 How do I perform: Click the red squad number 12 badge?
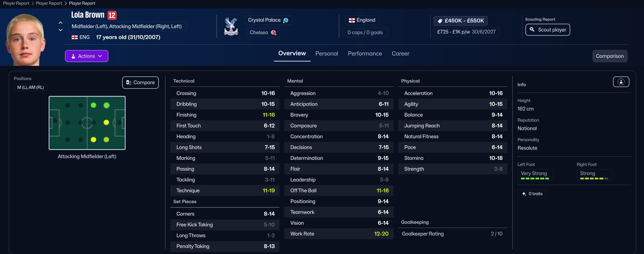tap(112, 16)
